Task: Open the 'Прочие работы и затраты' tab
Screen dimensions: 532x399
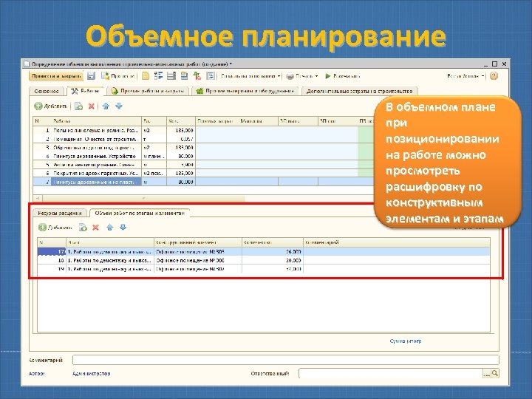Action: tap(148, 92)
